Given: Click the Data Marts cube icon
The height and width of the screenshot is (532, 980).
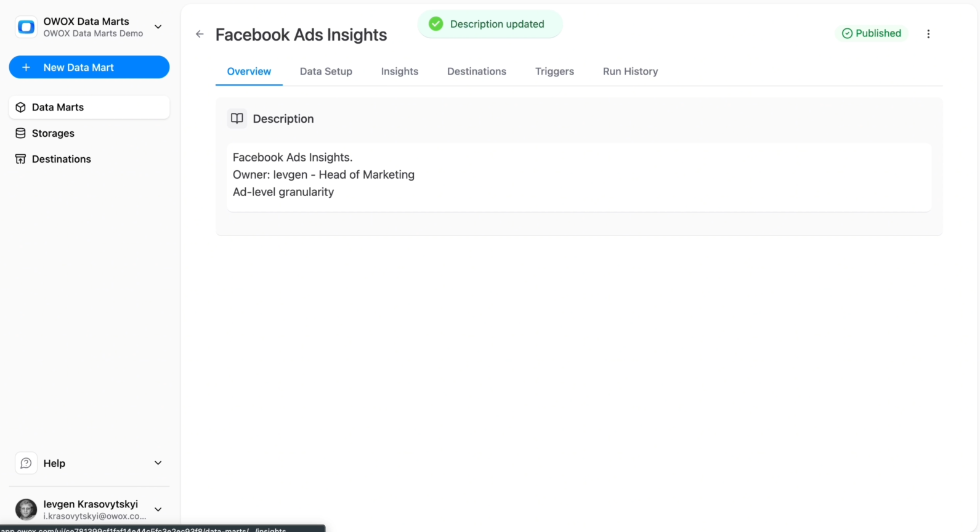Looking at the screenshot, I should (x=20, y=107).
